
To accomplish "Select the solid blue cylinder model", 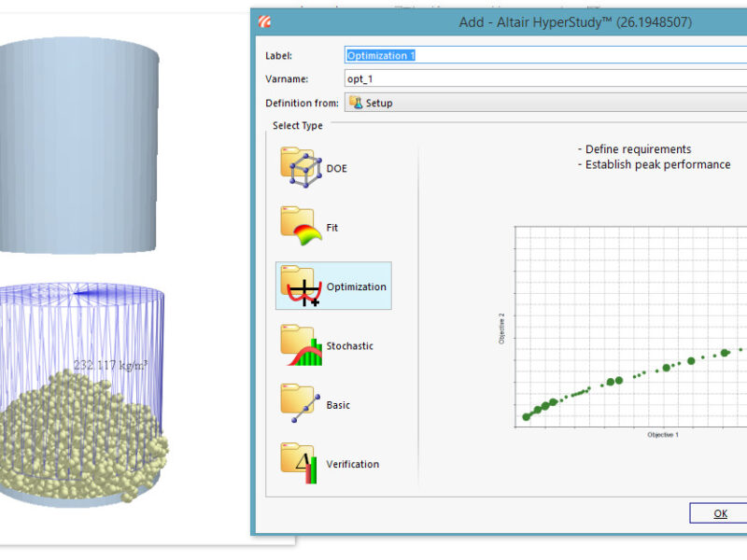I will (78, 146).
